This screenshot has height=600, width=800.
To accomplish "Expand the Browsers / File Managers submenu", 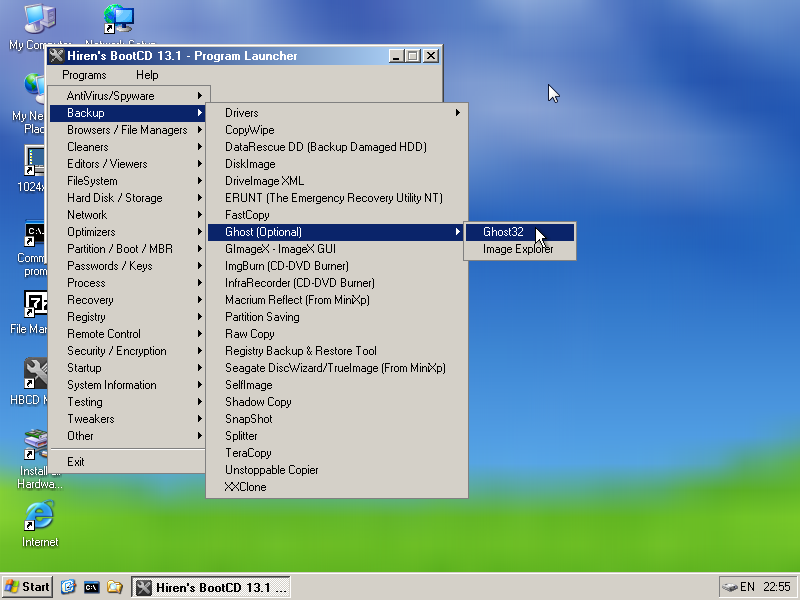I will point(128,130).
